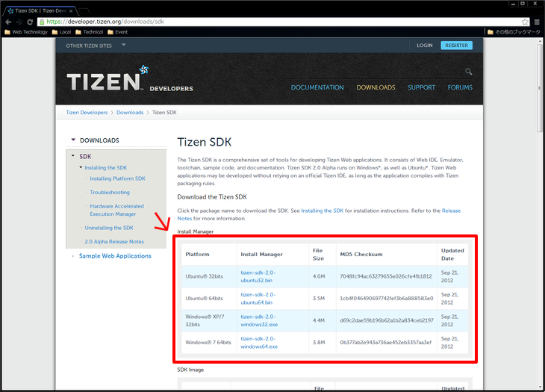The width and height of the screenshot is (545, 392).
Task: Click the browser back arrow
Action: 8,22
